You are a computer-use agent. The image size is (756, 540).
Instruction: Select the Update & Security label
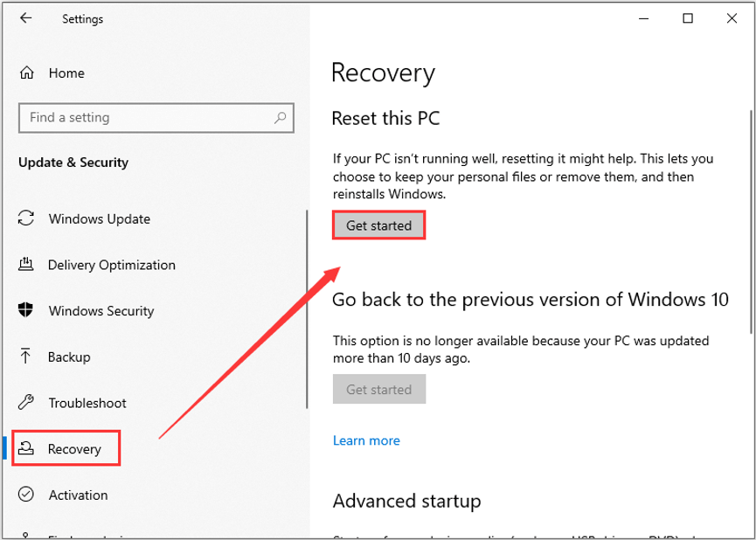coord(73,163)
